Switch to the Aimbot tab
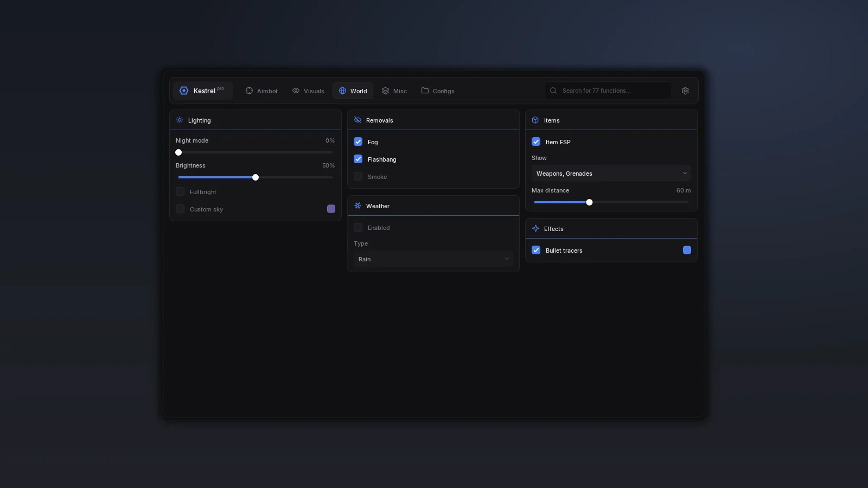The image size is (868, 488). 261,91
